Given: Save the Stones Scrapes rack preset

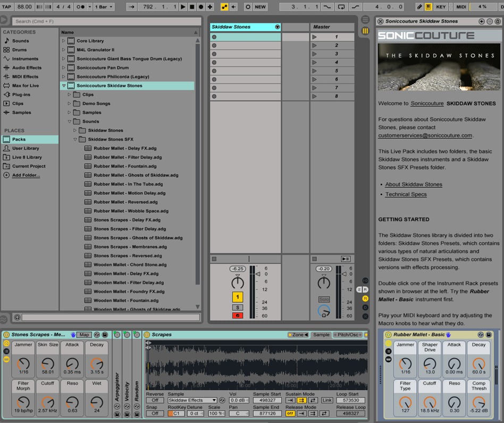Looking at the screenshot, I should (105, 335).
